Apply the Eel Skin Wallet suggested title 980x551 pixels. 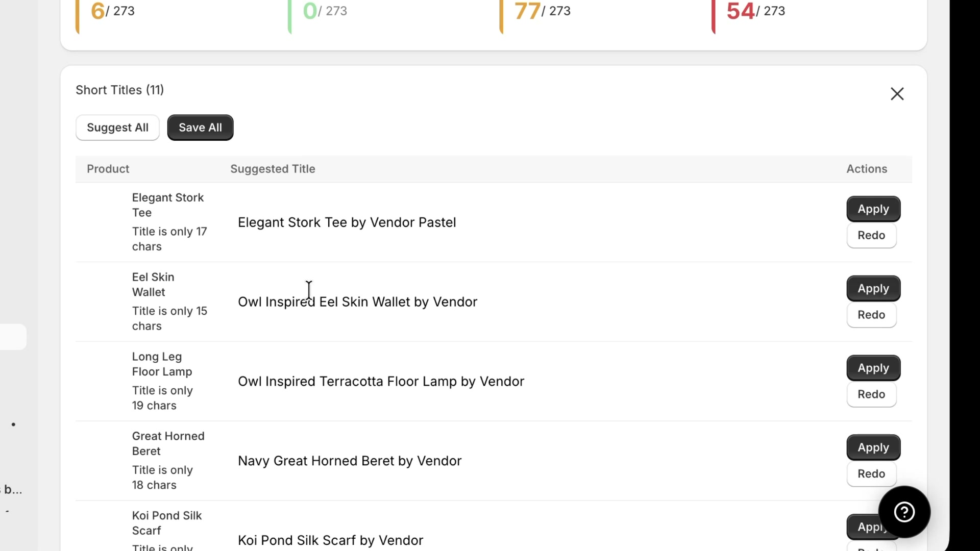[x=873, y=288]
